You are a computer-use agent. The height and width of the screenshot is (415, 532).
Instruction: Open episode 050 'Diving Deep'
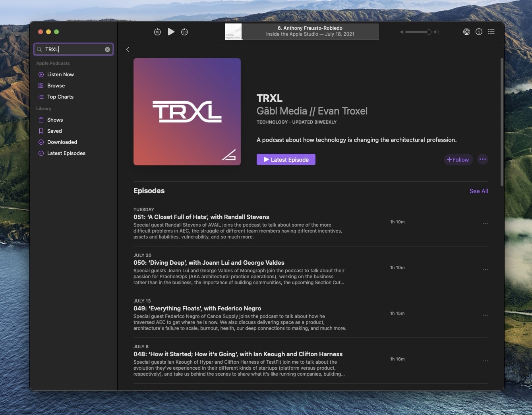click(209, 263)
